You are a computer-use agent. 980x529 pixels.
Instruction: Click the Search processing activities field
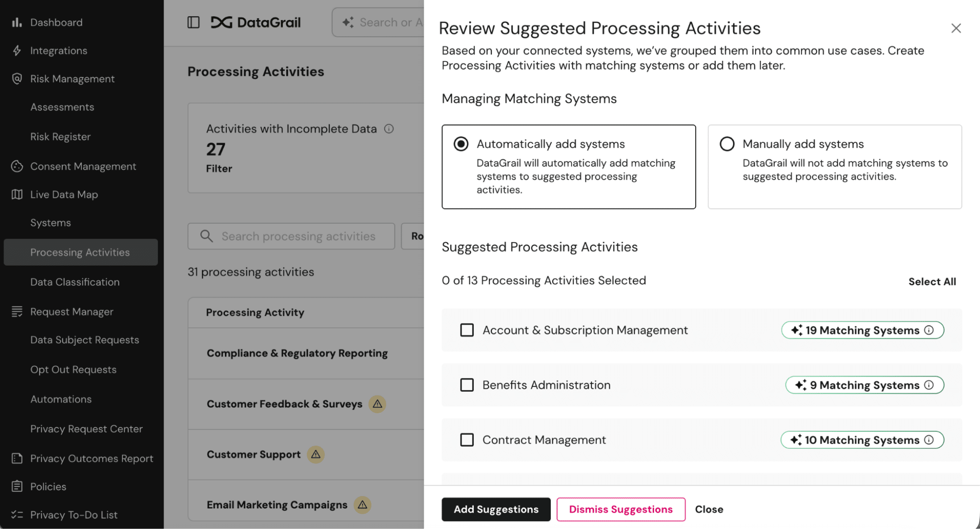(291, 236)
